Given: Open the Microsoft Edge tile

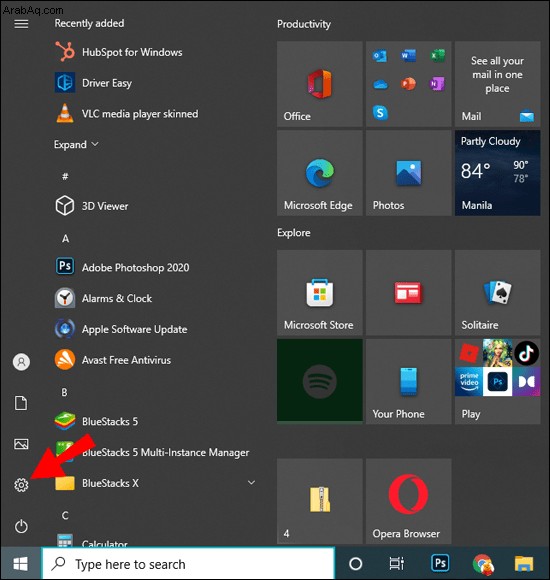Looking at the screenshot, I should [x=320, y=173].
